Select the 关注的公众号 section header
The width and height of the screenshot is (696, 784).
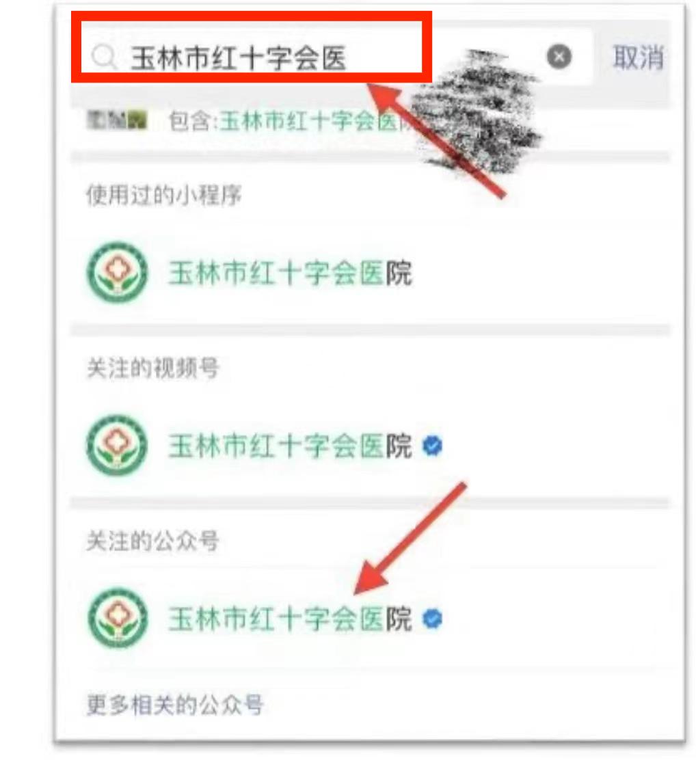(153, 541)
